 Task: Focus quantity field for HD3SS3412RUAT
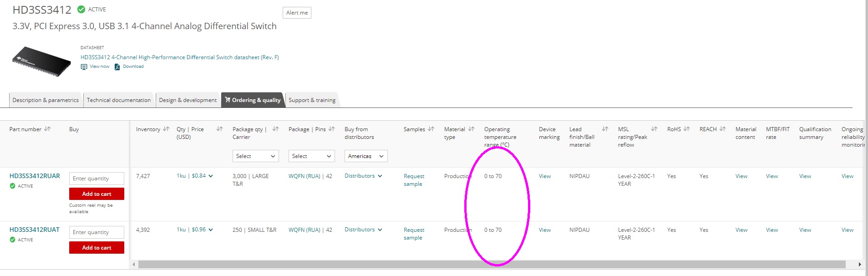point(96,232)
